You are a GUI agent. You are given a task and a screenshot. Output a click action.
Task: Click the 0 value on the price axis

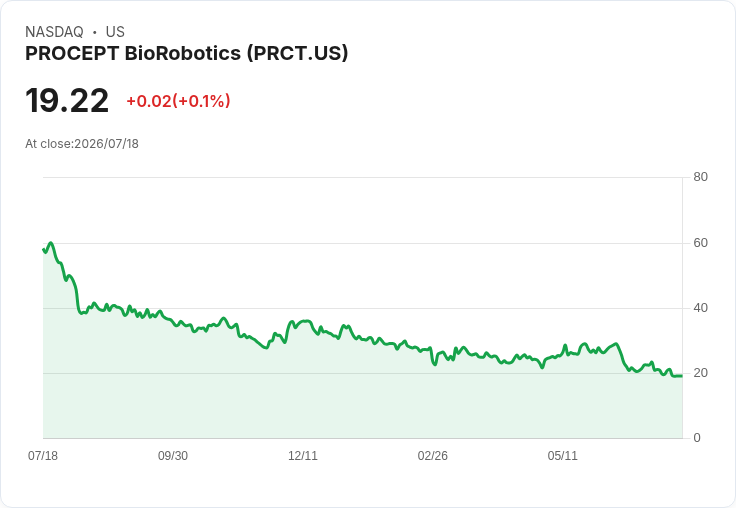pos(697,438)
